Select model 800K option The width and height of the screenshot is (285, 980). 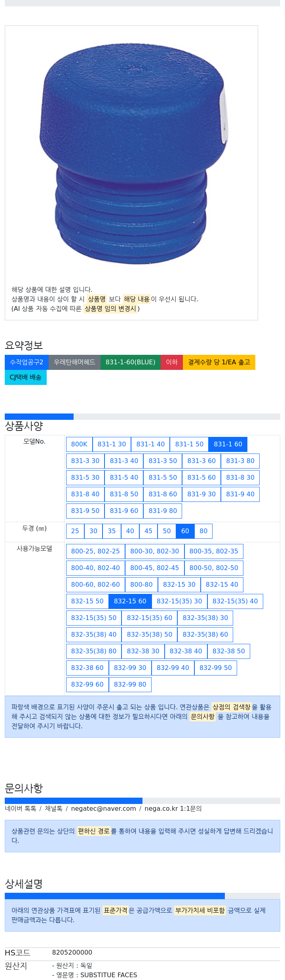[79, 444]
